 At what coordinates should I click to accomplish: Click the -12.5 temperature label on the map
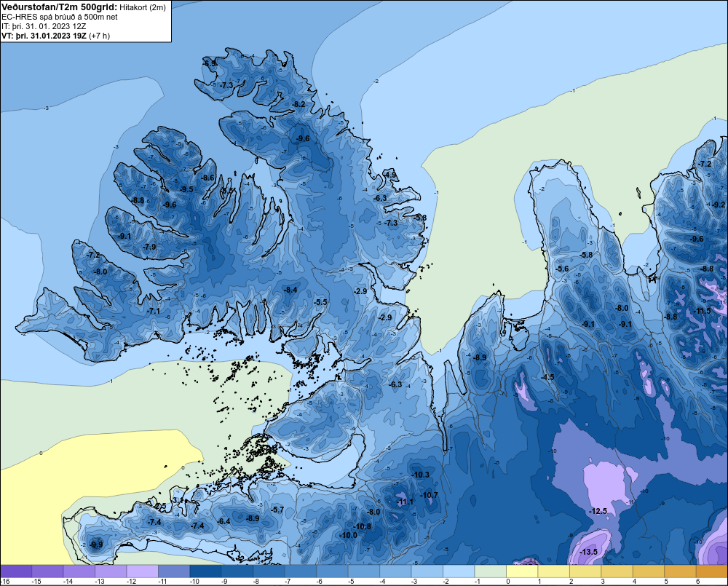598,511
